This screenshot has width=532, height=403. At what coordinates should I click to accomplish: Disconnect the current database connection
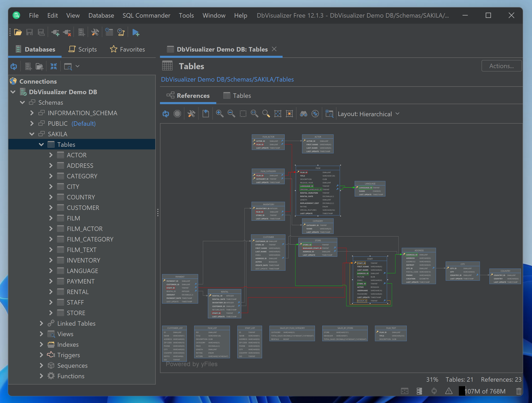tap(67, 32)
